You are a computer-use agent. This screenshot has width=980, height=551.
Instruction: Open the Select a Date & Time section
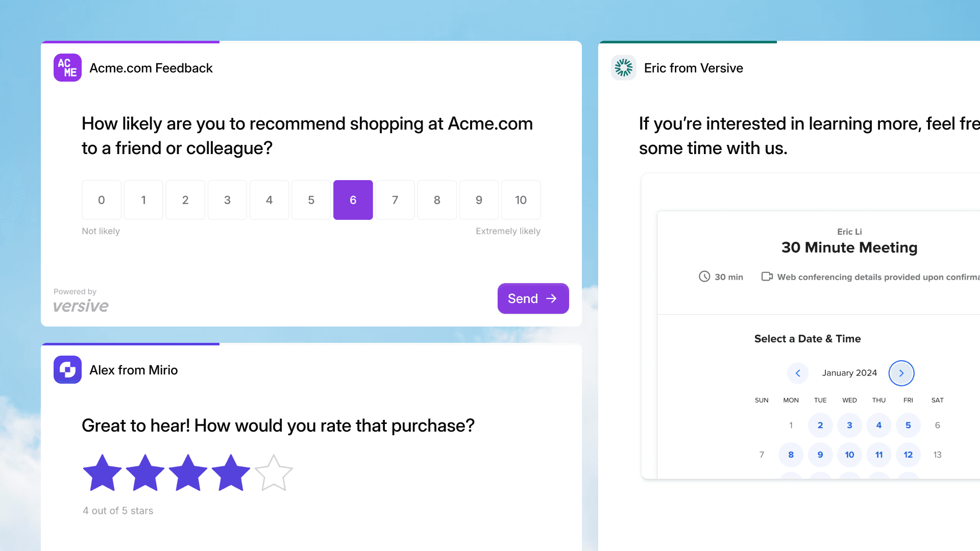(x=807, y=338)
